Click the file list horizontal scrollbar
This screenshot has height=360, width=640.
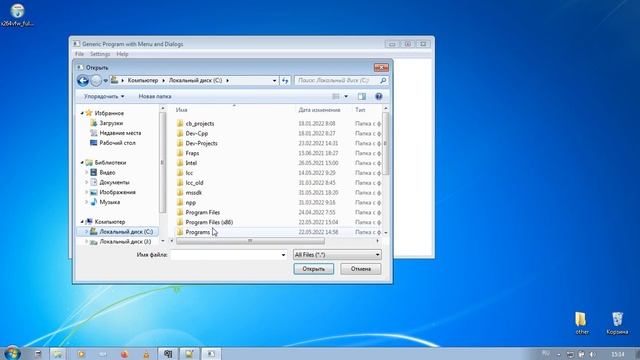251,241
